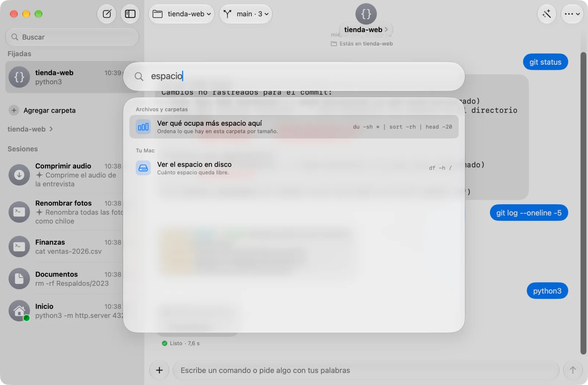
Task: Click the conversation vertical scrollbar
Action: coord(583,203)
